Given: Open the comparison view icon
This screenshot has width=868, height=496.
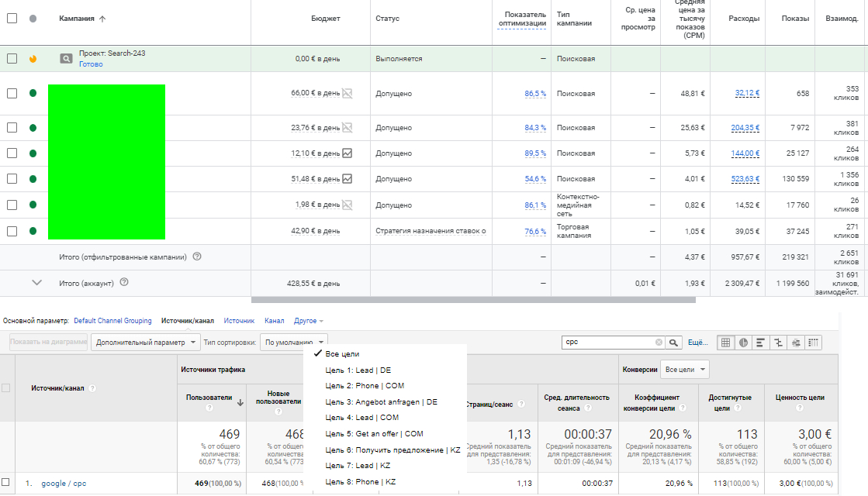Looking at the screenshot, I should [x=778, y=342].
